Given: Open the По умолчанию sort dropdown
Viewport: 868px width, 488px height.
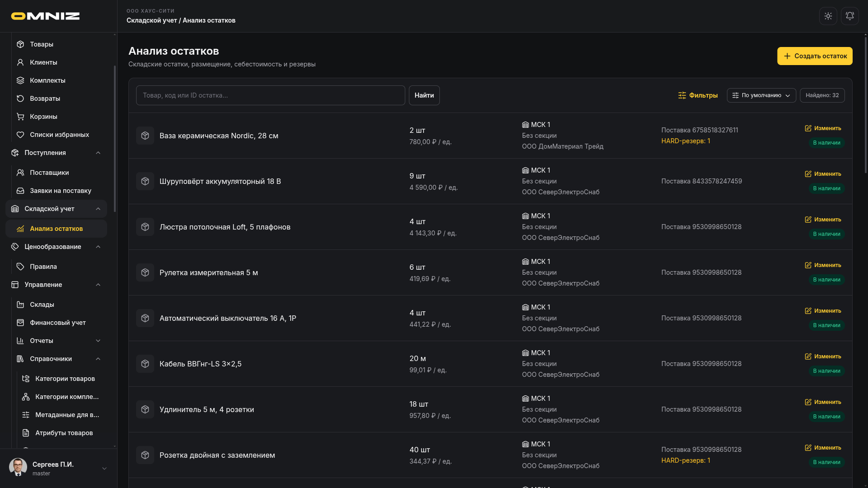Looking at the screenshot, I should click(761, 95).
